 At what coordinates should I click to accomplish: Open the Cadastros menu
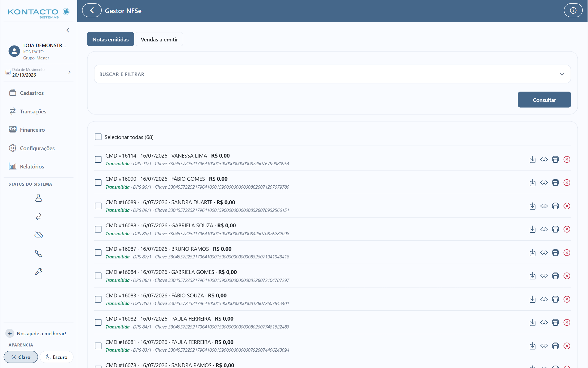38,93
